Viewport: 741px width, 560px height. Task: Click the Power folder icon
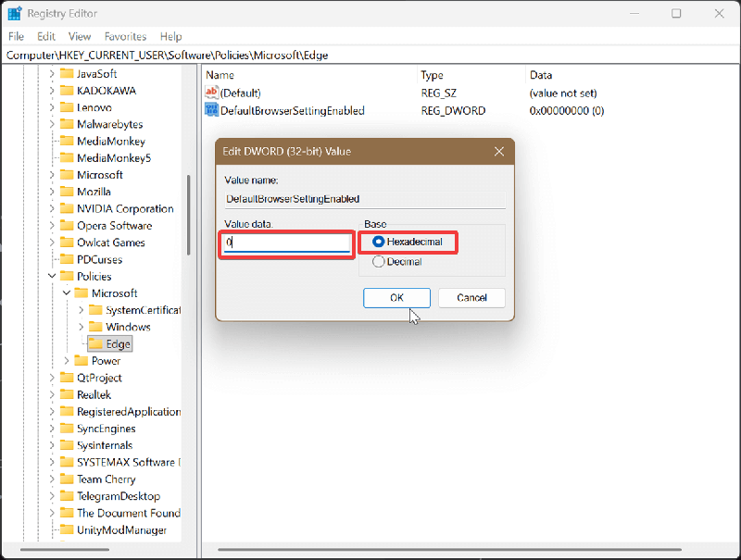pyautogui.click(x=82, y=361)
